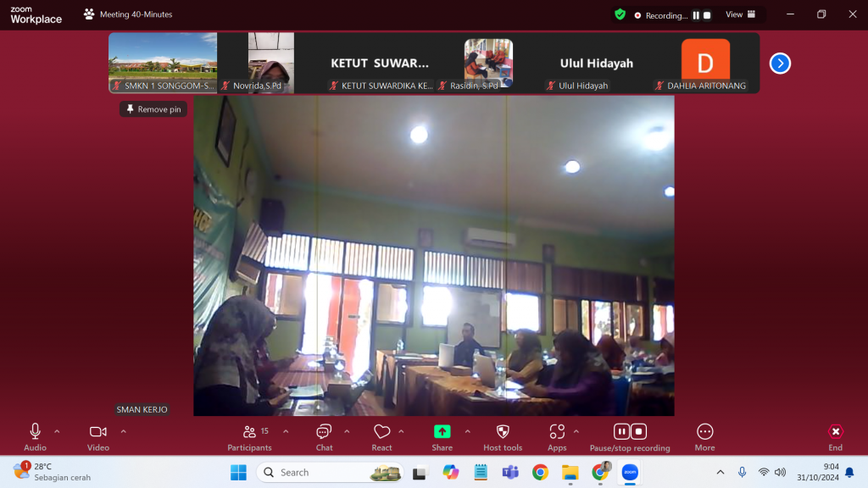Open Google Chrome from the taskbar
This screenshot has width=868, height=488.
540,473
